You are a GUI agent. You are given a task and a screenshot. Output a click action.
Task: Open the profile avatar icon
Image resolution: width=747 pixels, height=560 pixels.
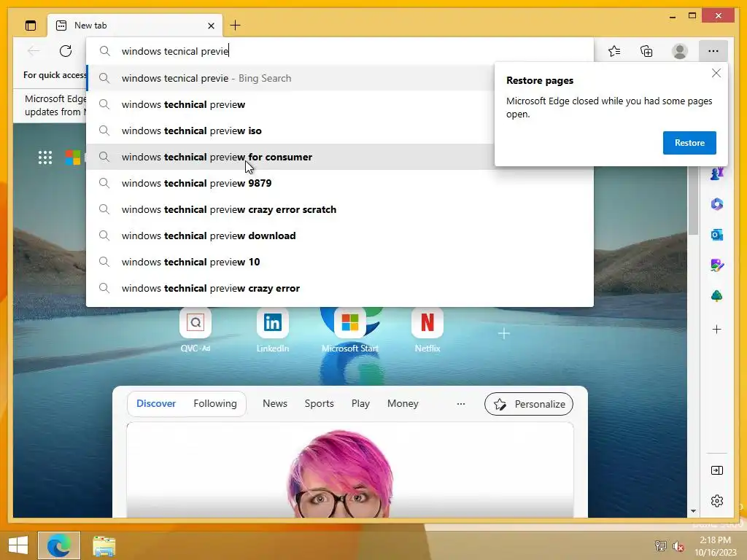click(x=680, y=51)
